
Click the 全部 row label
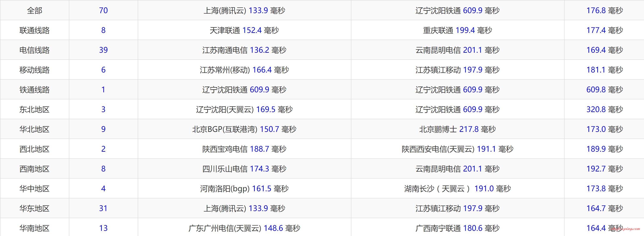coord(34,11)
